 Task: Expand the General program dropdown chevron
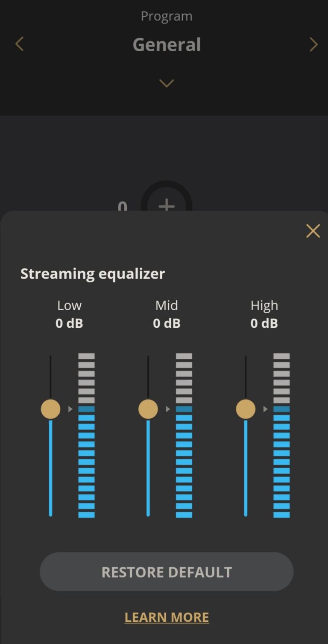point(167,83)
